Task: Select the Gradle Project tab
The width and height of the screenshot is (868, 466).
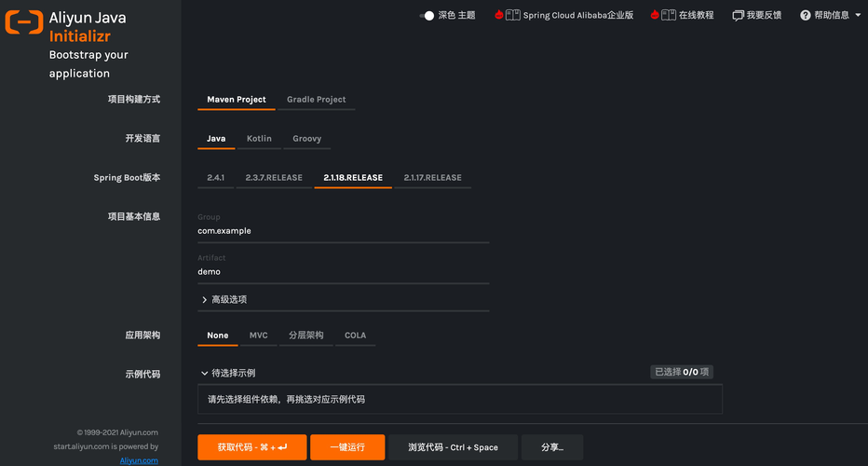Action: pos(316,100)
